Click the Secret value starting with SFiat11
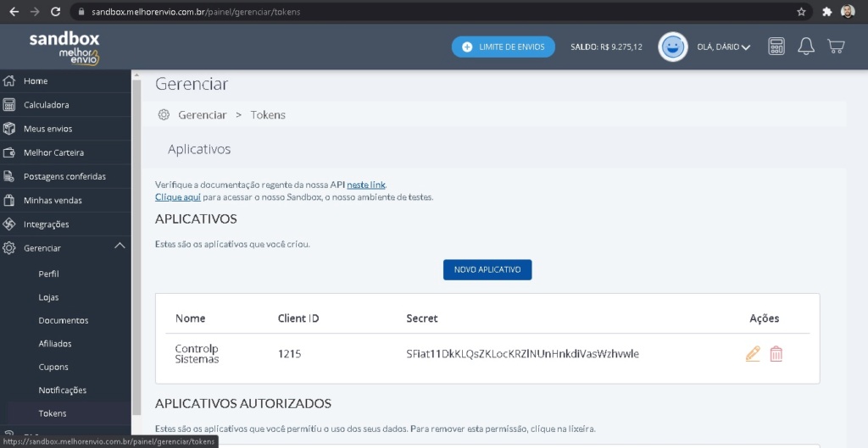Screen dimensions: 868x448 pos(522,354)
